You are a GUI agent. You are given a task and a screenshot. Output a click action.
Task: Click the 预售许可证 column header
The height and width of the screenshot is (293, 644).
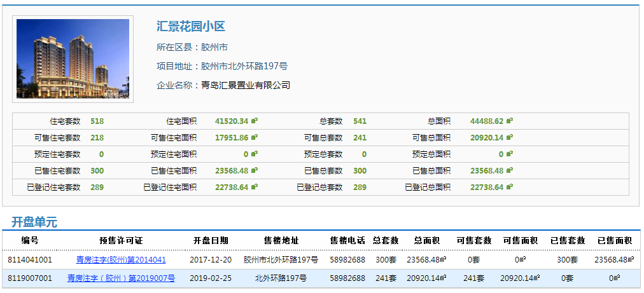click(x=121, y=241)
